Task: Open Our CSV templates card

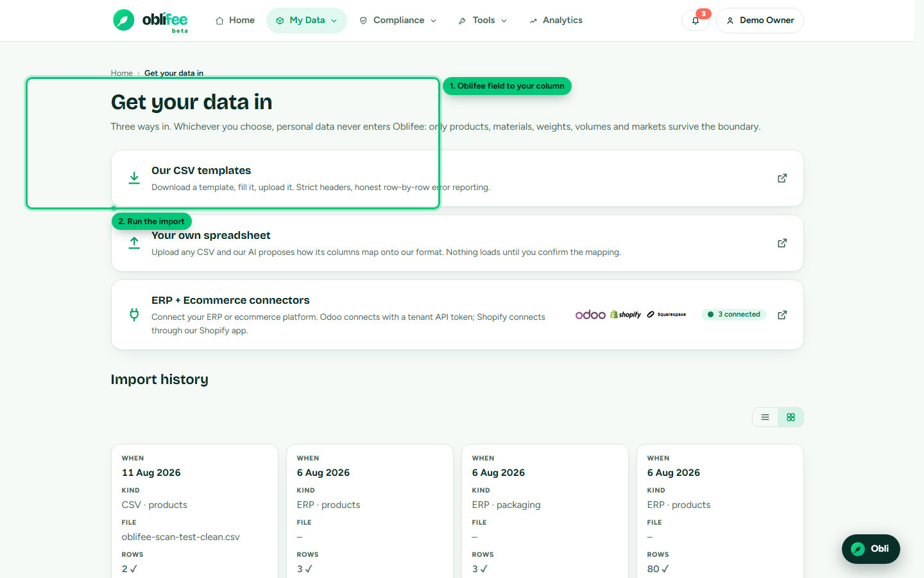Action: point(457,179)
